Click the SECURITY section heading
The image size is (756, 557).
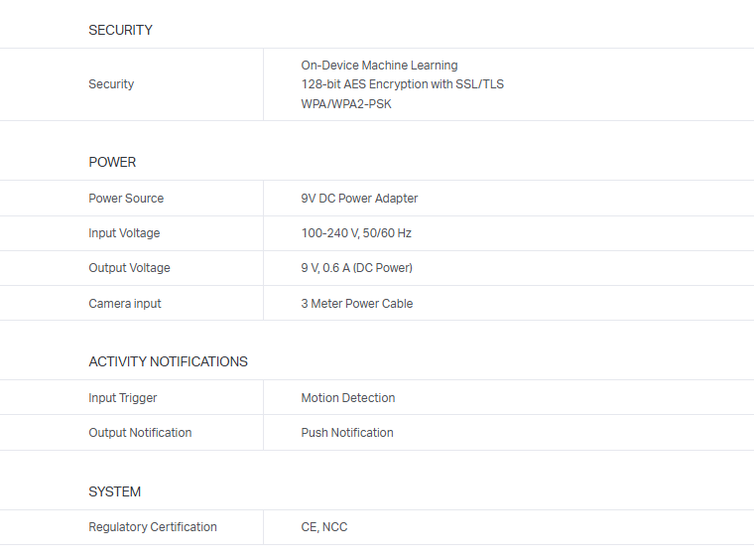(120, 30)
